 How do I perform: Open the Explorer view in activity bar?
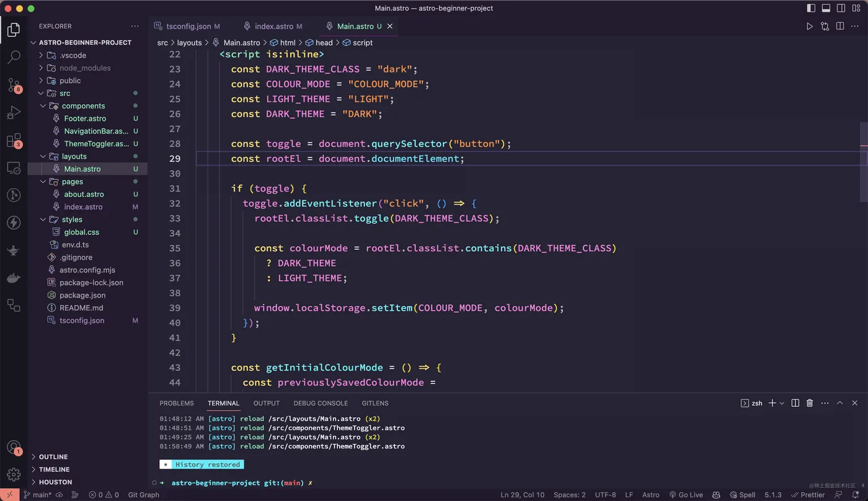click(14, 29)
